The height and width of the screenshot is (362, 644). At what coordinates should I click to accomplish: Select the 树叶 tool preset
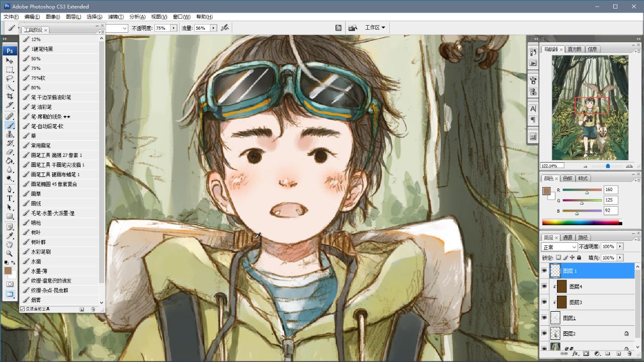(36, 232)
